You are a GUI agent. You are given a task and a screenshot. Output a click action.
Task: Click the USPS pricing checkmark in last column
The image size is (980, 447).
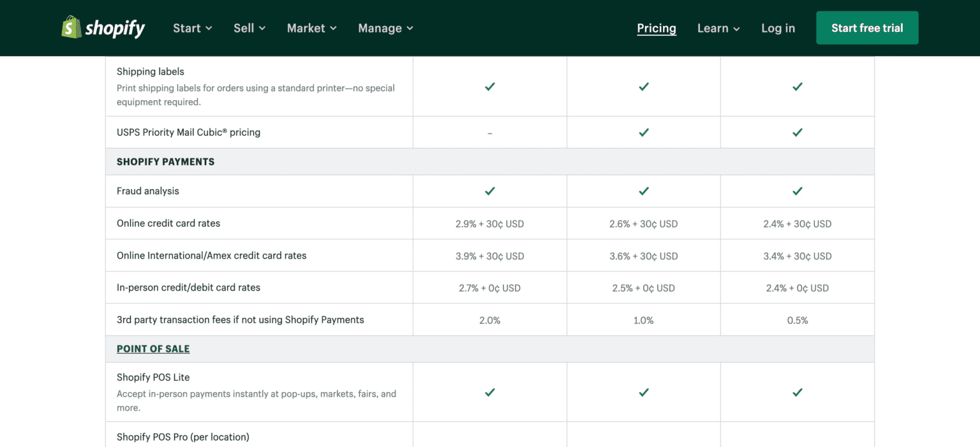pos(797,132)
